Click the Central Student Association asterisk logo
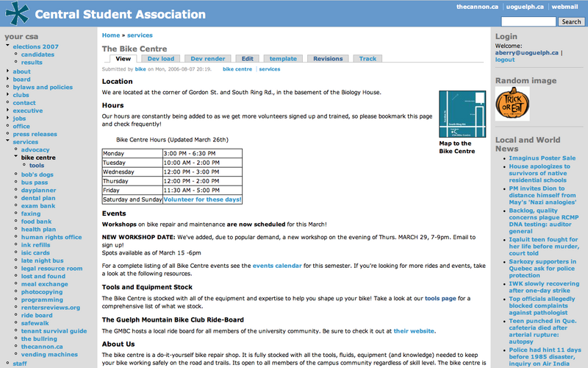The height and width of the screenshot is (368, 588). click(x=17, y=13)
